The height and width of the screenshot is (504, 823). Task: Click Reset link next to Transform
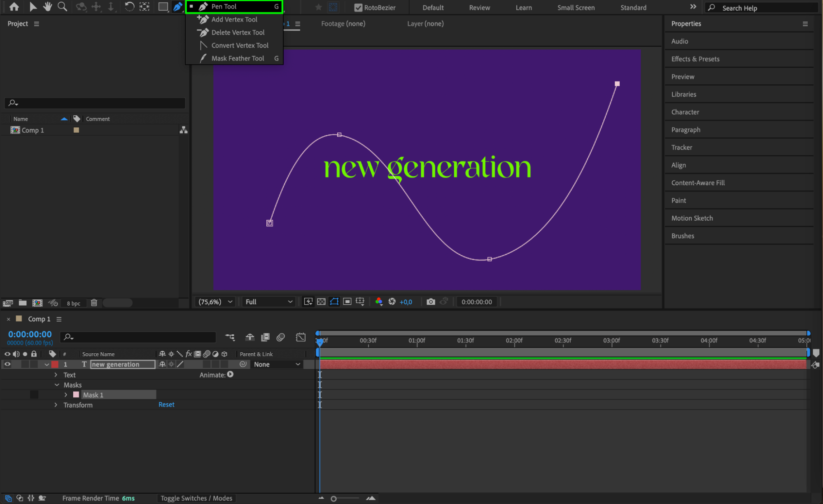coord(166,405)
